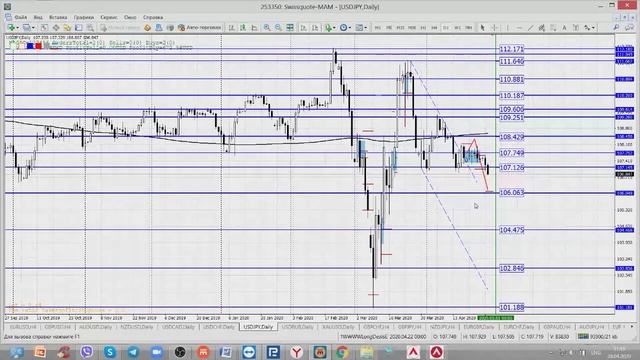
Task: Open the search magnifier icon
Action: tap(616, 28)
